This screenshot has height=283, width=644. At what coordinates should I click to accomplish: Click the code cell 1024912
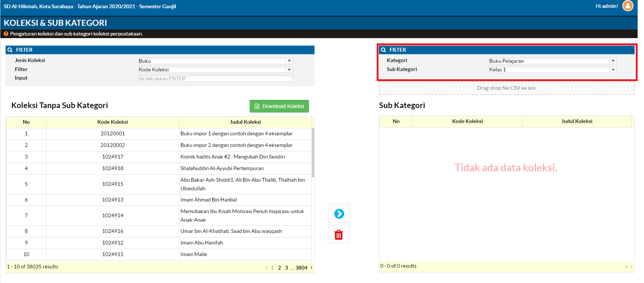[113, 243]
